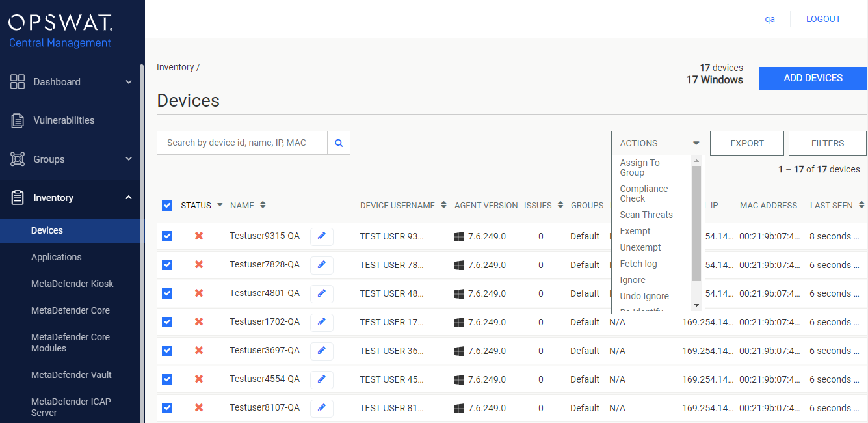Edit device Testuser4554-QA with pencil icon
The width and height of the screenshot is (868, 423).
pos(322,380)
